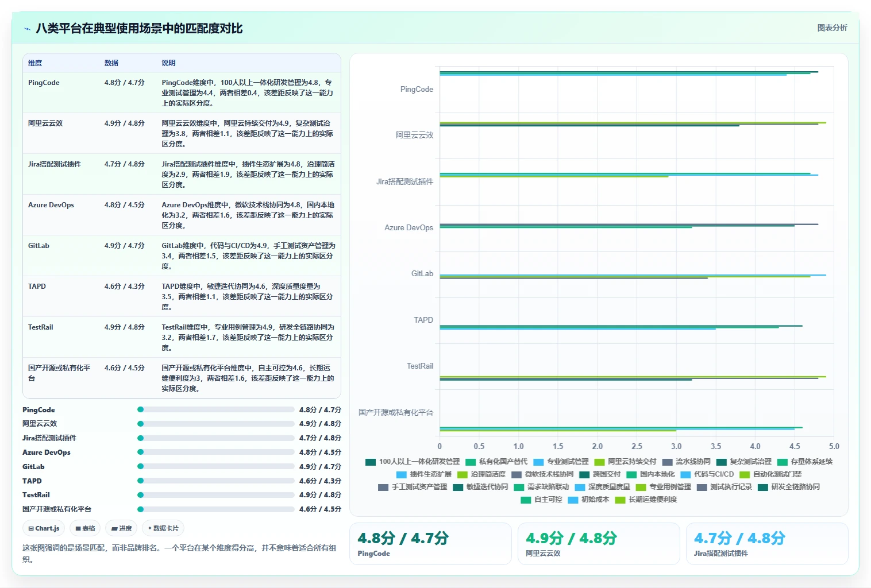Click the 5.0 tick on the chart x-axis
Image resolution: width=871 pixels, height=588 pixels.
(x=834, y=446)
